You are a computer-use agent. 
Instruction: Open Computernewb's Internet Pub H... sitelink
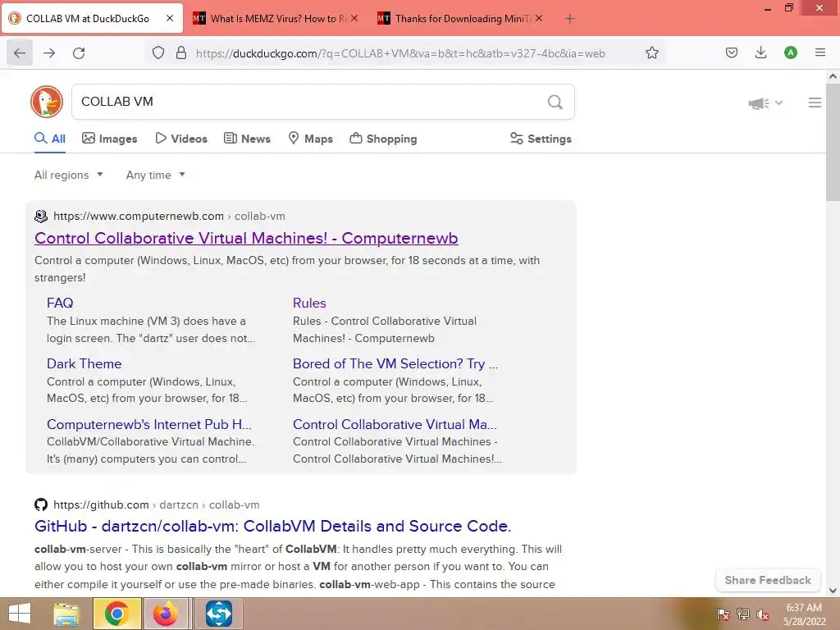tap(149, 424)
